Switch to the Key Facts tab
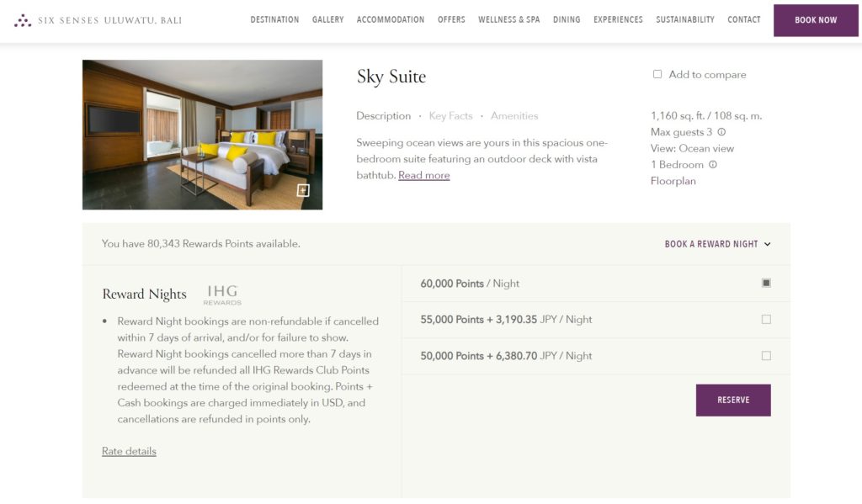The width and height of the screenshot is (862, 504). (x=450, y=116)
